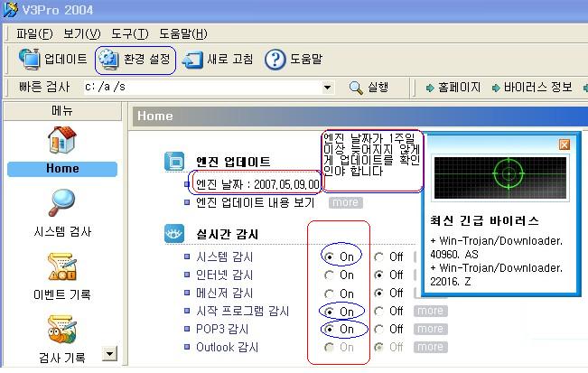Click the 최신 긴급 바이러스 heading
Viewport: 588px width, 373px height.
(484, 220)
